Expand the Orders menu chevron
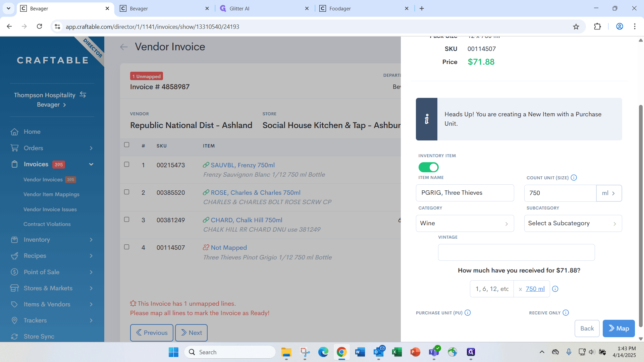Viewport: 644px width, 362px height. [x=91, y=148]
